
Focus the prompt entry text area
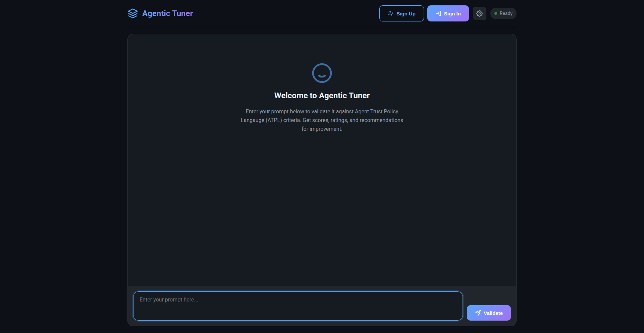pyautogui.click(x=298, y=306)
